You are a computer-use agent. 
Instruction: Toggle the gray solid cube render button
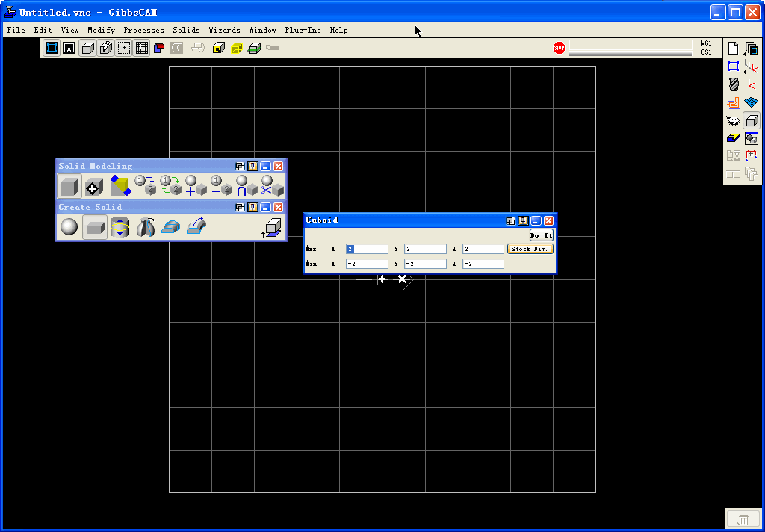(88, 48)
